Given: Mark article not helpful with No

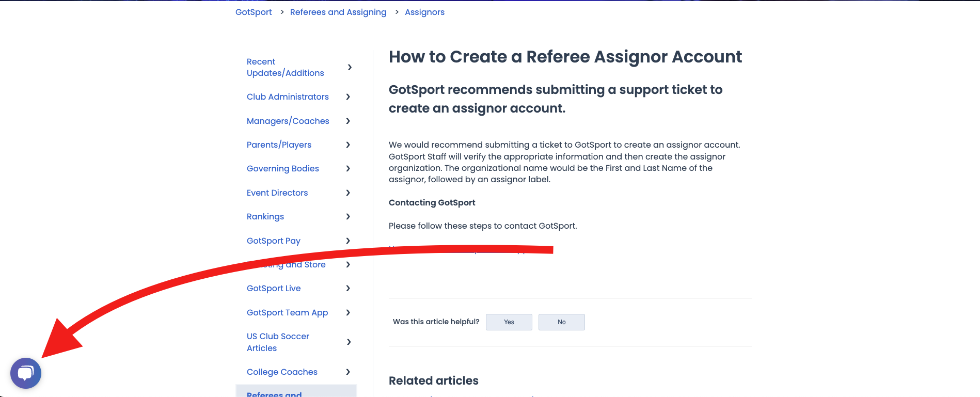Looking at the screenshot, I should tap(562, 322).
